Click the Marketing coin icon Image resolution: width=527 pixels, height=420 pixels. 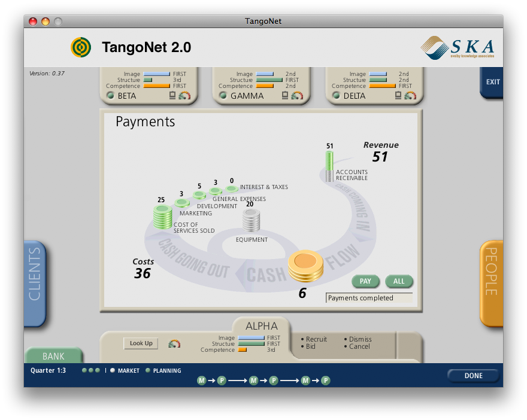click(x=182, y=203)
